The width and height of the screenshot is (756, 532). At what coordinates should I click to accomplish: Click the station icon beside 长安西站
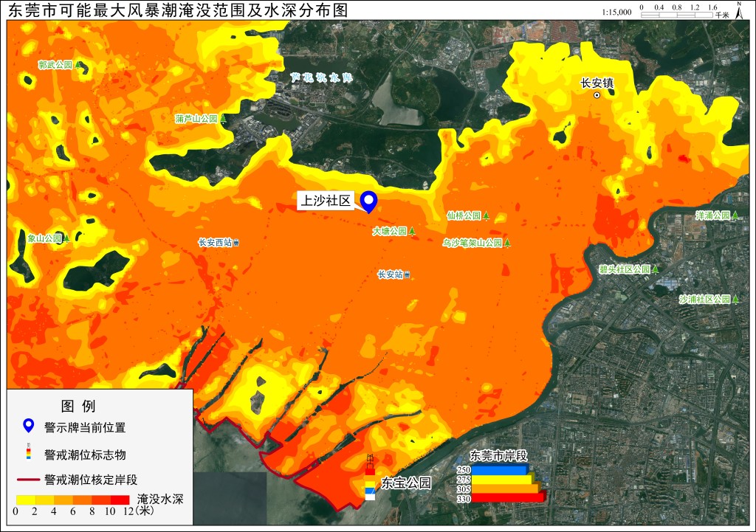click(x=236, y=243)
